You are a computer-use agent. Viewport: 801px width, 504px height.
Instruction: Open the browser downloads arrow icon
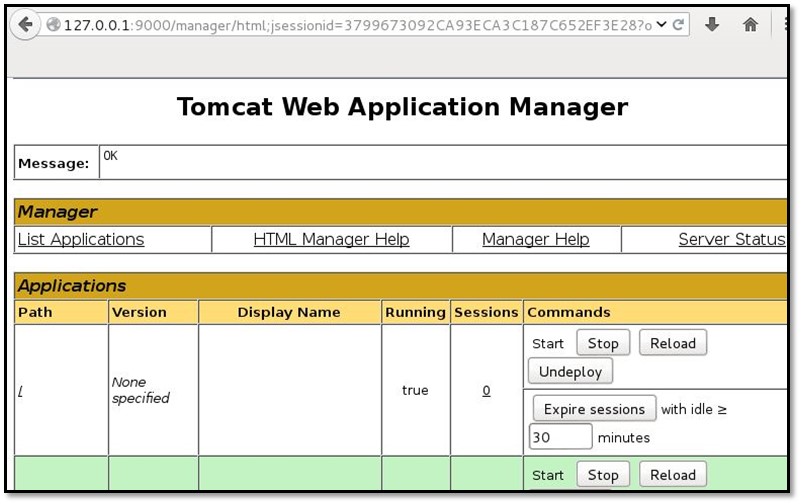point(712,25)
